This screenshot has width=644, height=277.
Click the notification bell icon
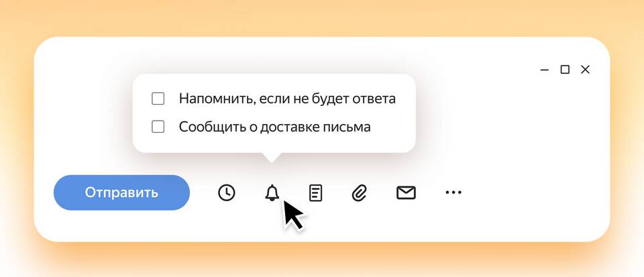[x=272, y=192]
